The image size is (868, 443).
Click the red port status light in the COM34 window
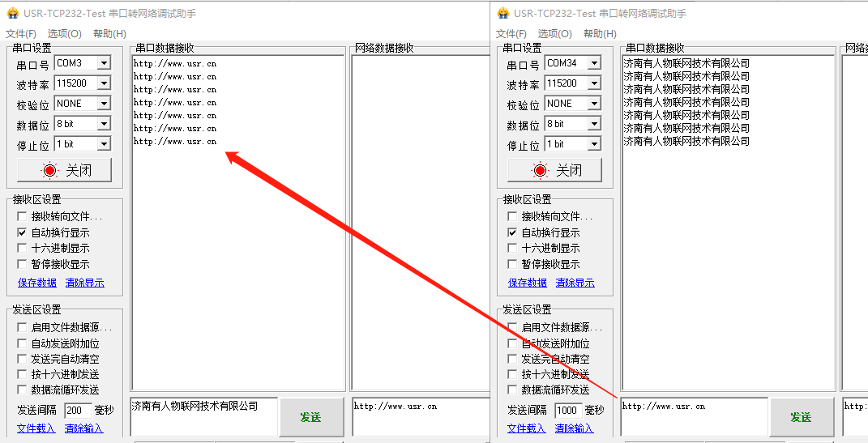pos(541,170)
